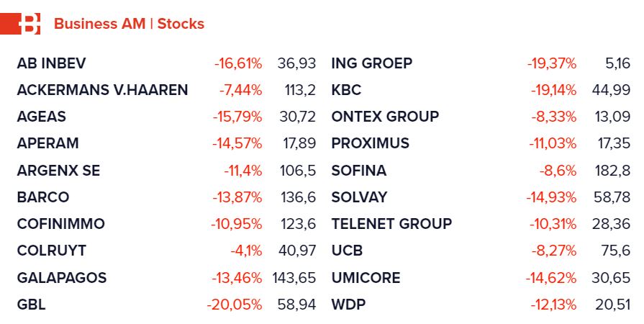Click GBL percentage change -20,05%
Screen dimensions: 644x324
[x=235, y=305]
